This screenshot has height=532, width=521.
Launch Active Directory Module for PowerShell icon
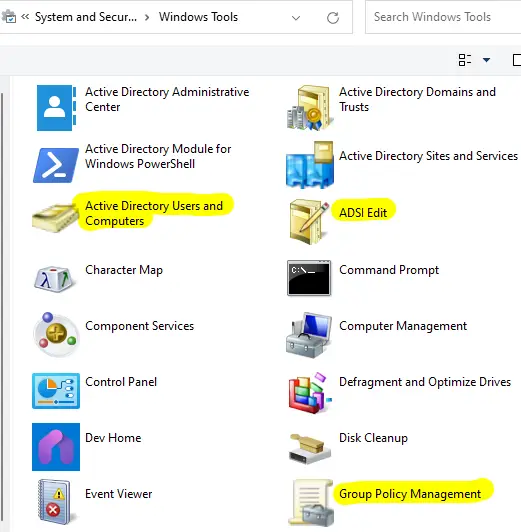pyautogui.click(x=56, y=165)
